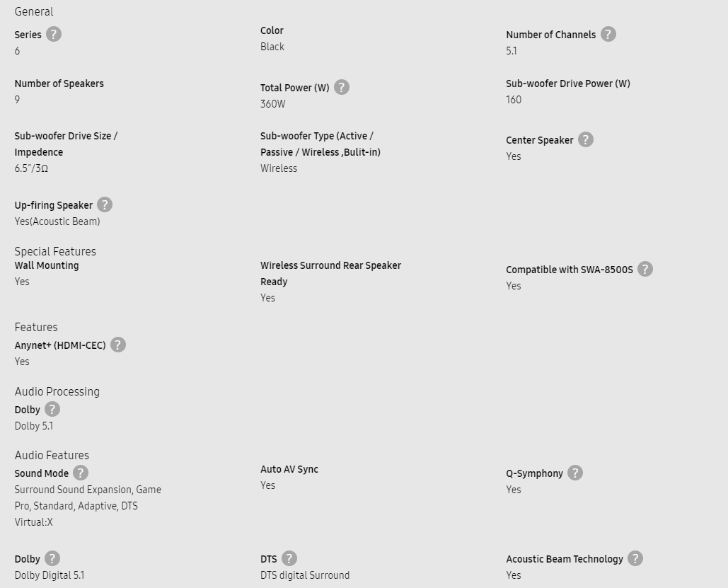This screenshot has height=588, width=728.
Task: Click help icon for Dolby above Dolby Digital 5.1
Action: coord(52,558)
